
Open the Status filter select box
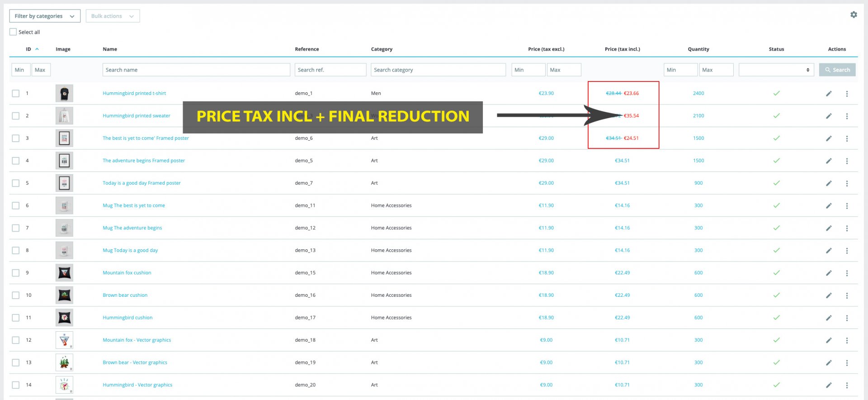(x=776, y=70)
